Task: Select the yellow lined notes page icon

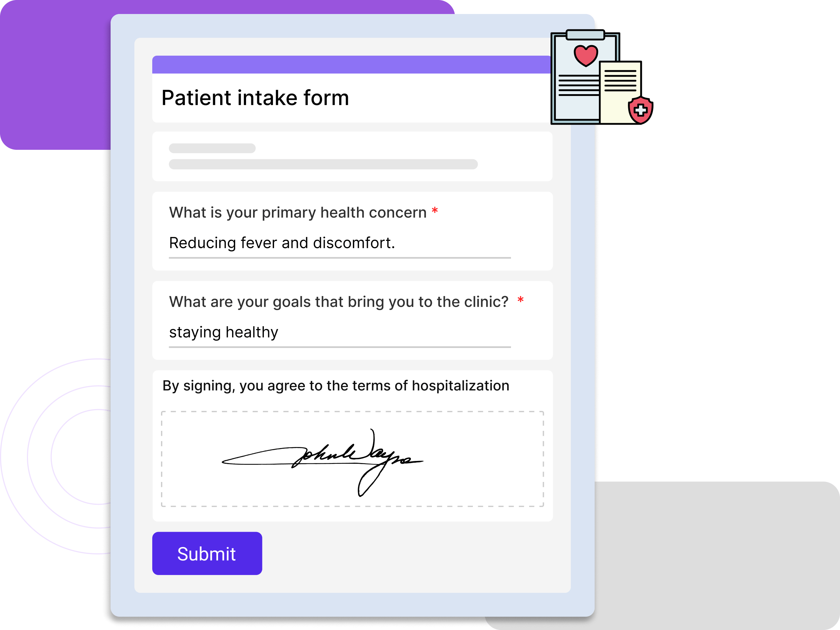Action: coord(620,93)
